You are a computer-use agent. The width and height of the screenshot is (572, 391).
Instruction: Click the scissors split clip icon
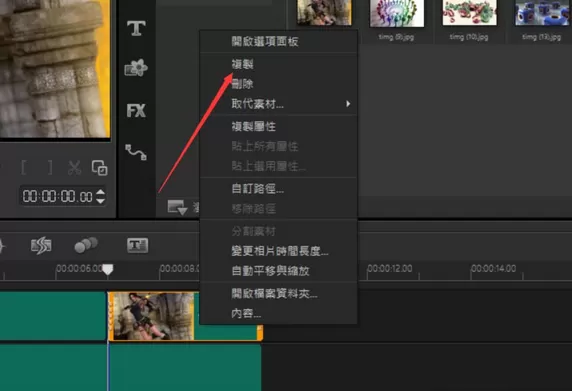[x=74, y=168]
